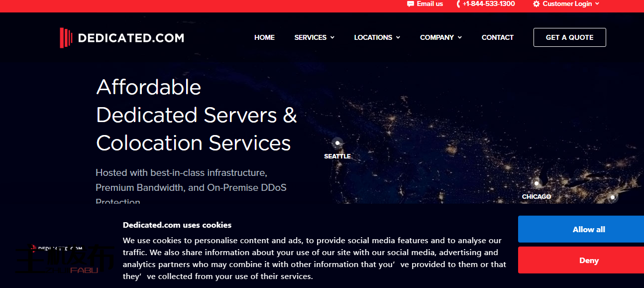This screenshot has height=288, width=644.
Task: Go to the Home navigation item
Action: (264, 37)
